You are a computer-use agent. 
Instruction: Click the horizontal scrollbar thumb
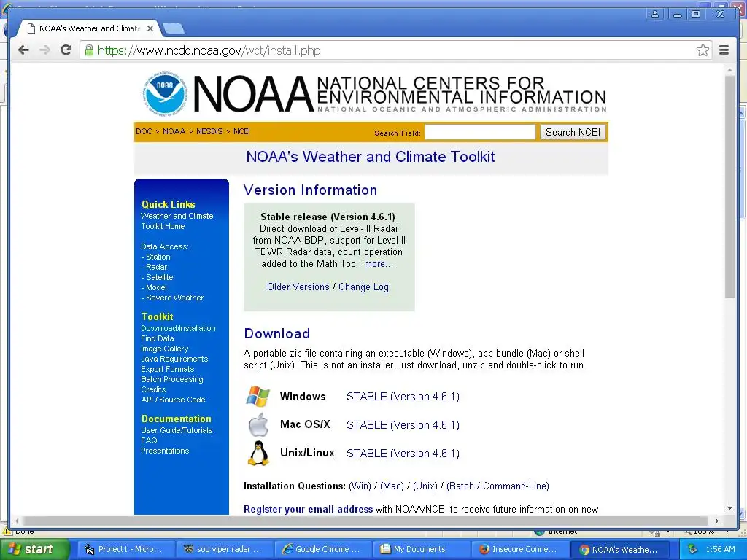365,521
